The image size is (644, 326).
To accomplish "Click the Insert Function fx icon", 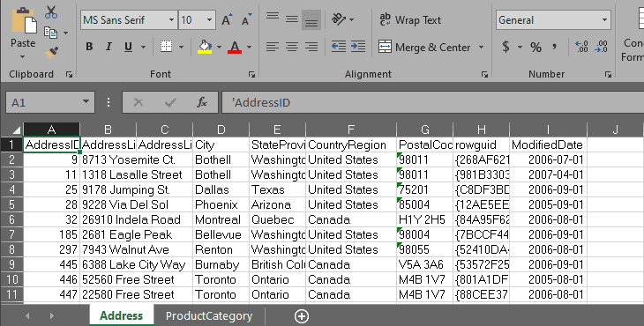I will pos(202,102).
